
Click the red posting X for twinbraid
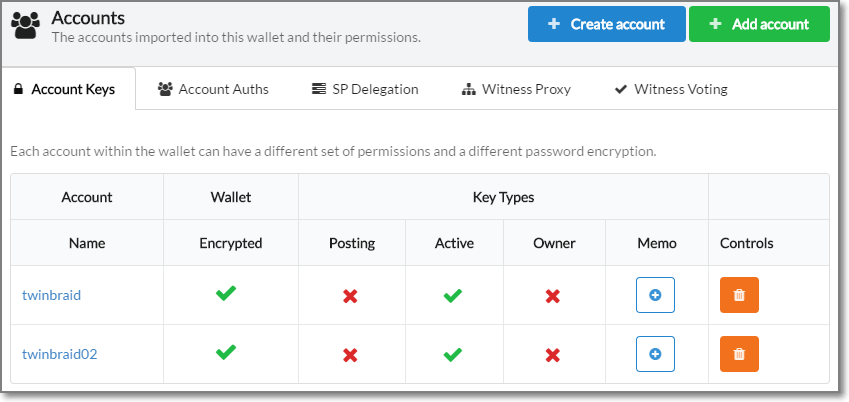click(x=351, y=296)
